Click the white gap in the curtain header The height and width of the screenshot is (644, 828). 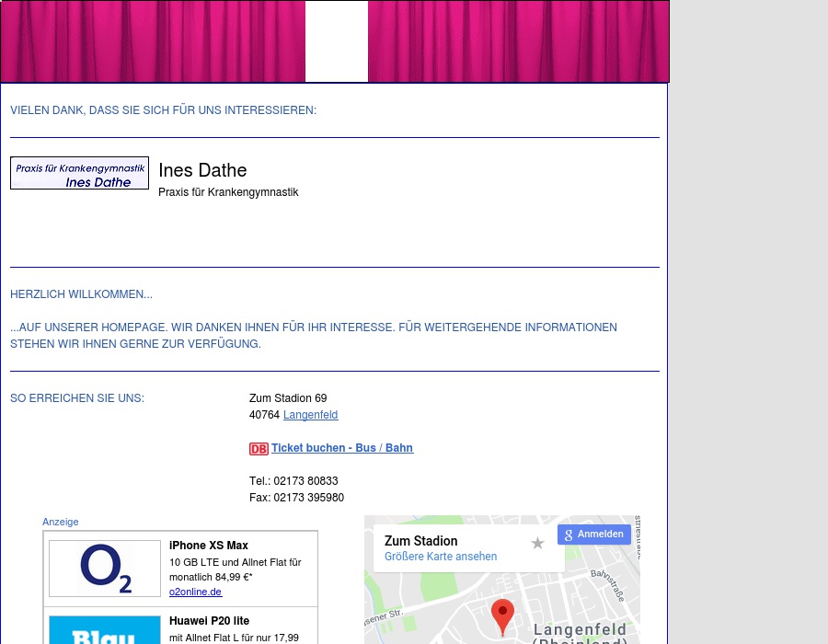[x=337, y=40]
